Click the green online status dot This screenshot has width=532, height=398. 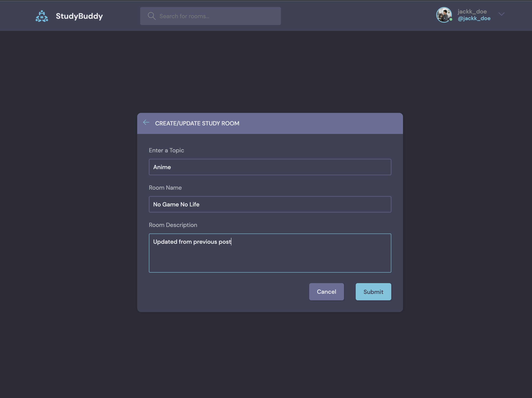[x=451, y=20]
